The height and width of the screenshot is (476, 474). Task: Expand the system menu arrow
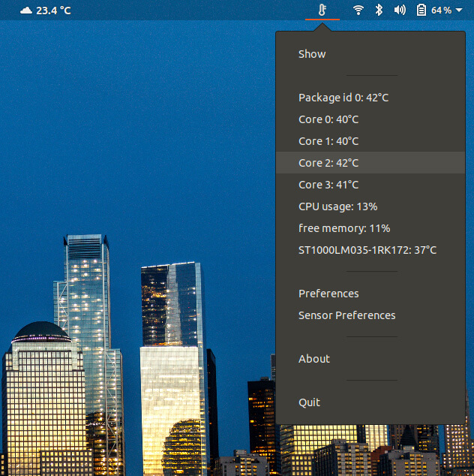(x=459, y=10)
